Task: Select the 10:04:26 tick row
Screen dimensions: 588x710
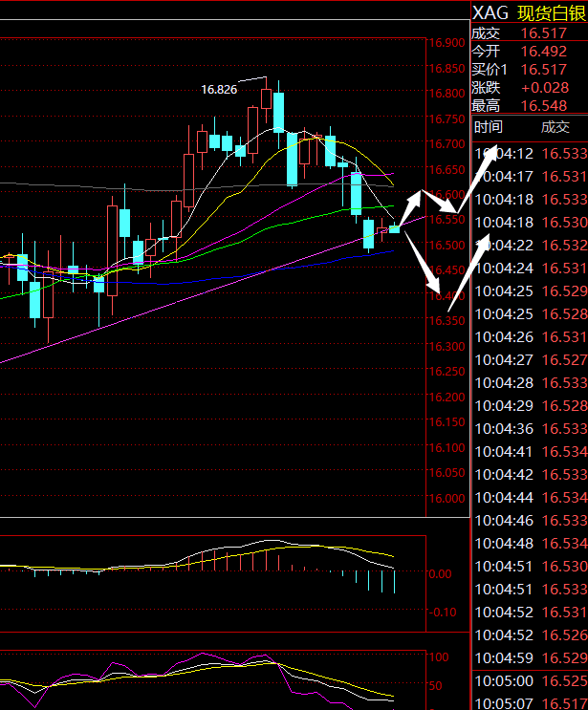Action: [530, 337]
